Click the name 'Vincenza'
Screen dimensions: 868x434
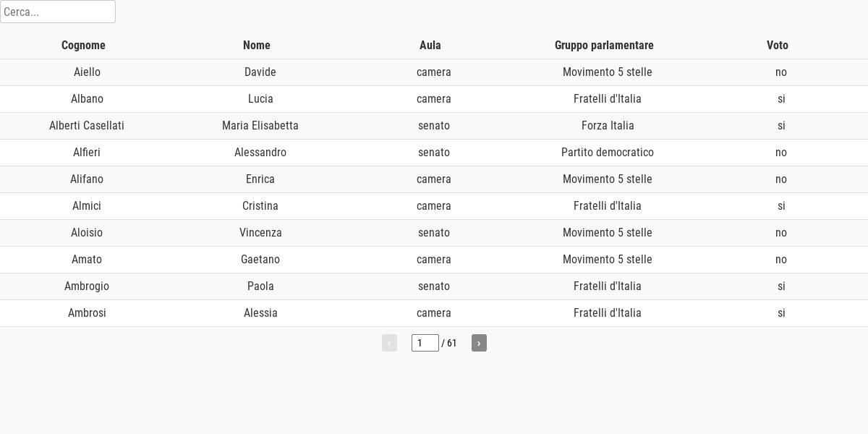point(260,233)
